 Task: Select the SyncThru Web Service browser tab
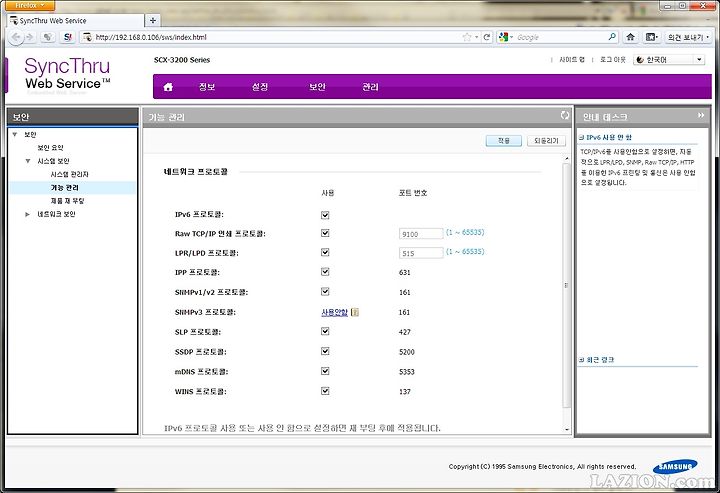tap(76, 21)
